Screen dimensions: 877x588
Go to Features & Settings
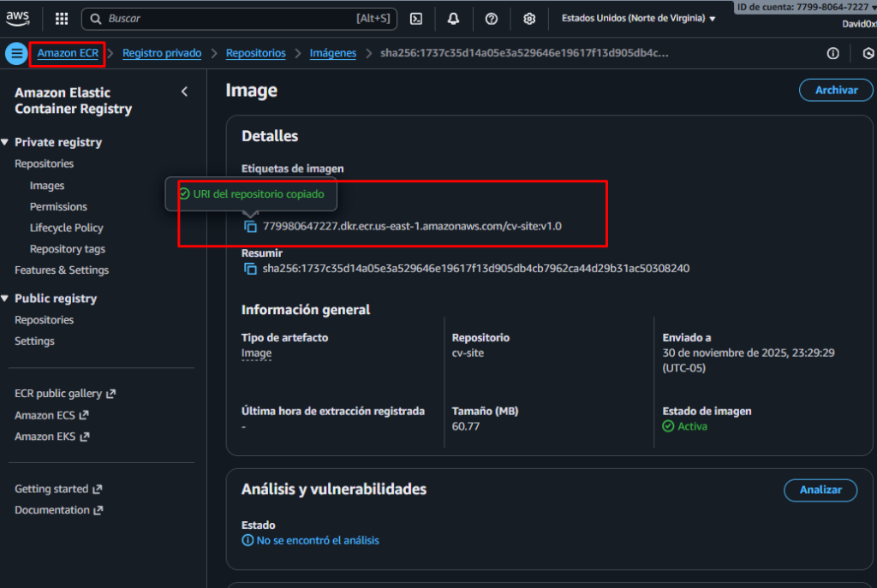(62, 270)
